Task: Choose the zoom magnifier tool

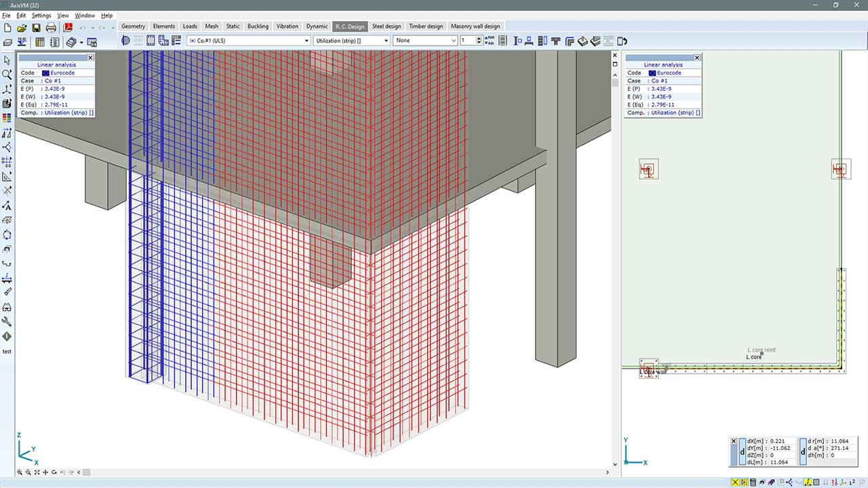Action: point(7,75)
